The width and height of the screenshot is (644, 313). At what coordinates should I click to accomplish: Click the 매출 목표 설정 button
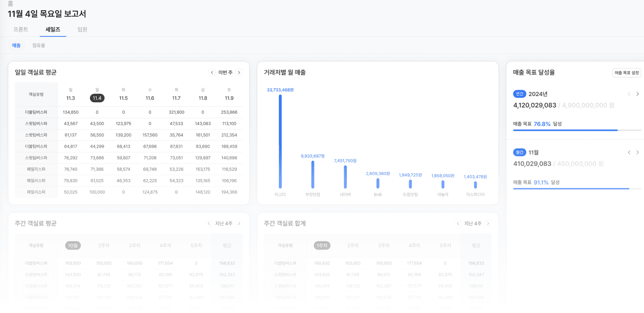(x=627, y=72)
